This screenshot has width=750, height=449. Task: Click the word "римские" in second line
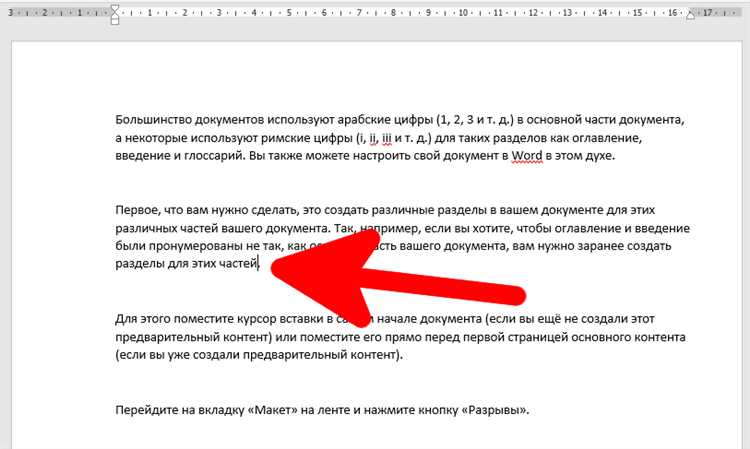(287, 138)
